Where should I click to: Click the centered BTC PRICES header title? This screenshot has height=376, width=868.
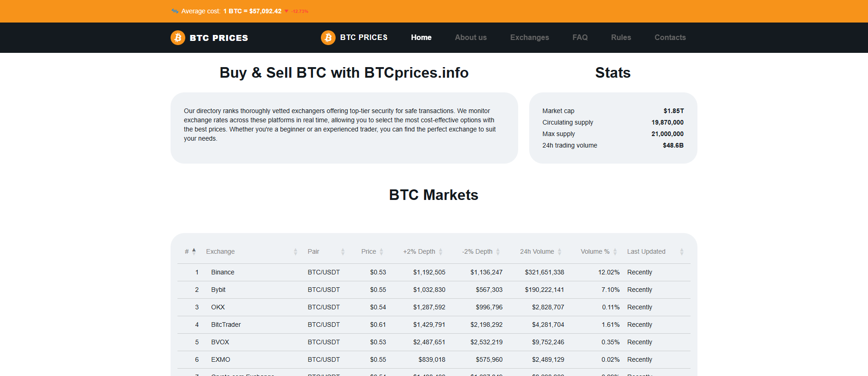coord(364,38)
